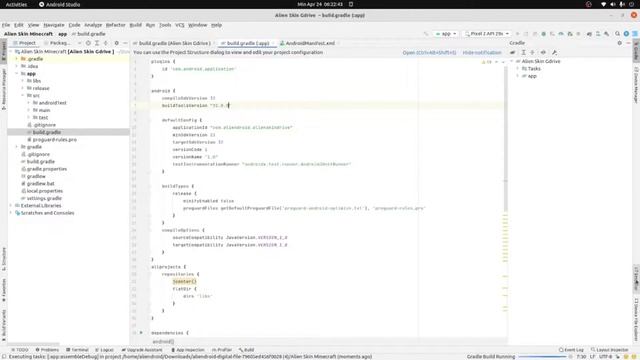Hide the Project panel with minimize icon
640x360 pixels.
tap(125, 43)
